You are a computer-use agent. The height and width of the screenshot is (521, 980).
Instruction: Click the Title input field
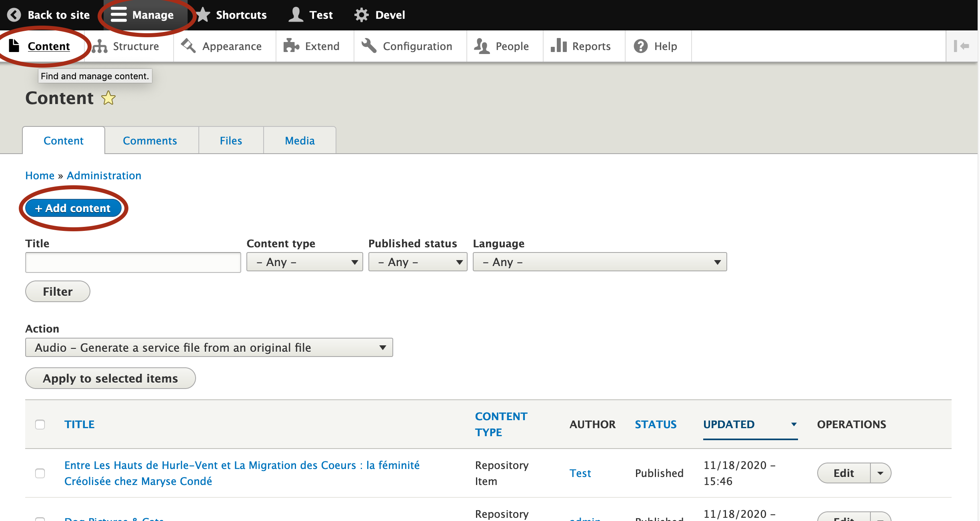pyautogui.click(x=132, y=262)
